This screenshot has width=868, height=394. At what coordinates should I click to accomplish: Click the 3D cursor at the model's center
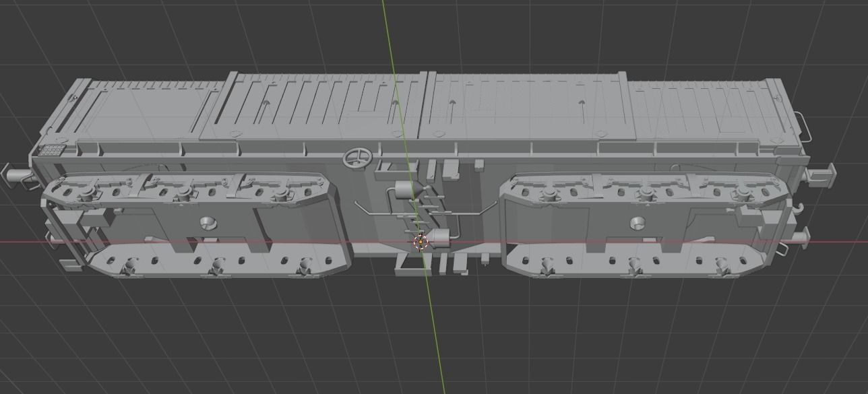[421, 242]
